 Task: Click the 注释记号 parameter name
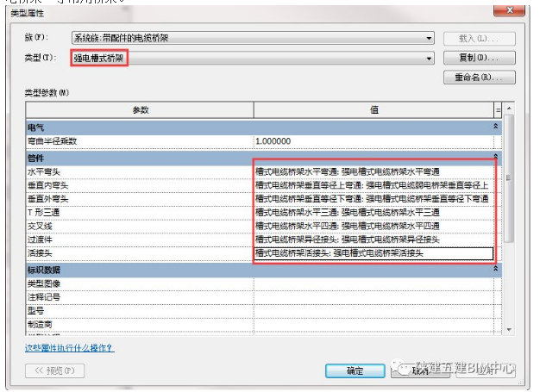click(x=44, y=297)
